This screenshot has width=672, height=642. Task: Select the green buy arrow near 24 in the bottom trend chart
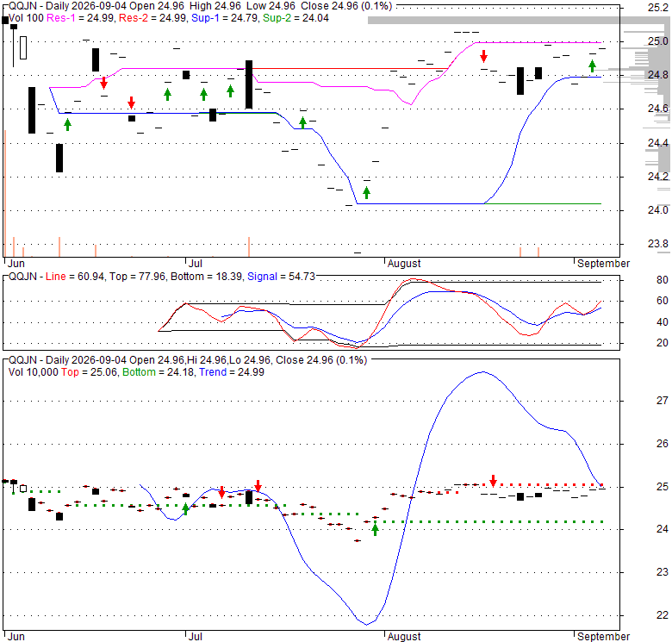(376, 530)
